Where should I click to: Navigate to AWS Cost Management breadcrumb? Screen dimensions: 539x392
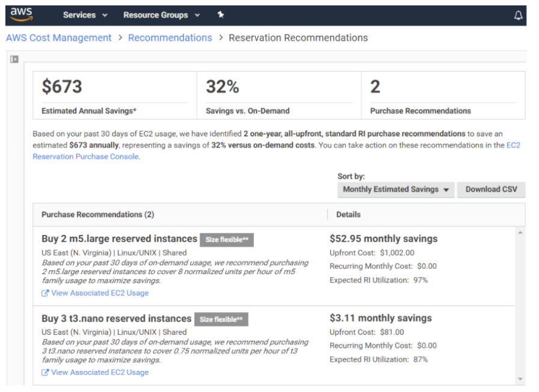59,38
